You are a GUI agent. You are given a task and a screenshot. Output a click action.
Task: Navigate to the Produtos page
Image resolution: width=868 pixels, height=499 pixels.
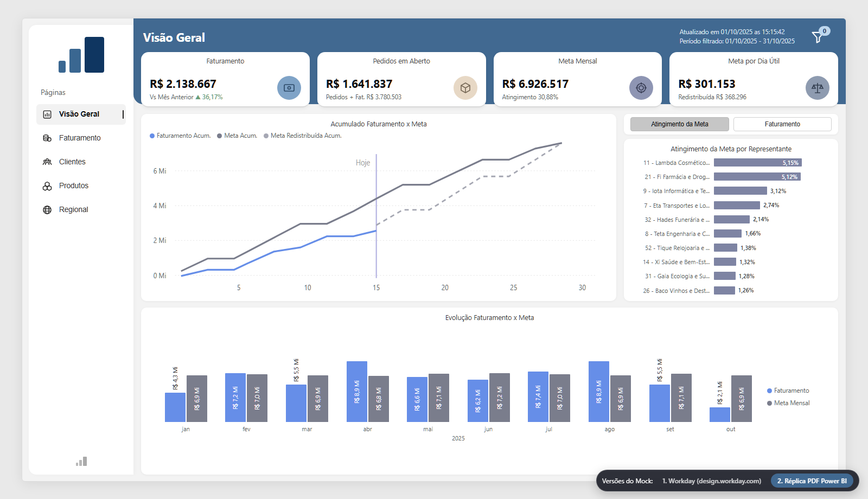[x=81, y=186]
